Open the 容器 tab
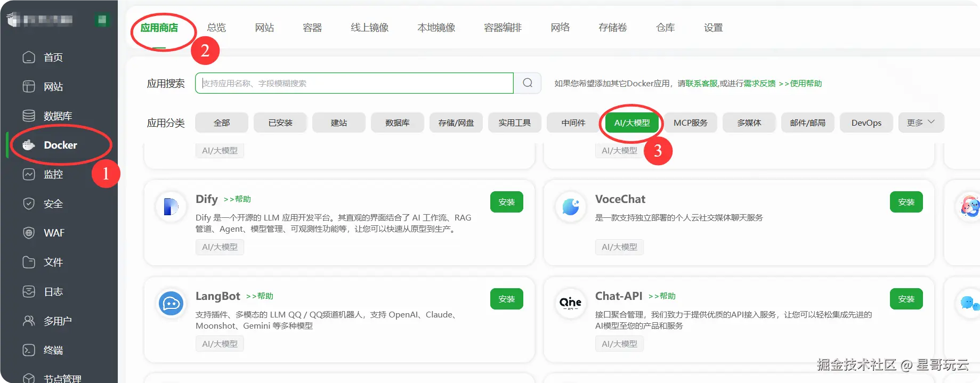 (312, 28)
